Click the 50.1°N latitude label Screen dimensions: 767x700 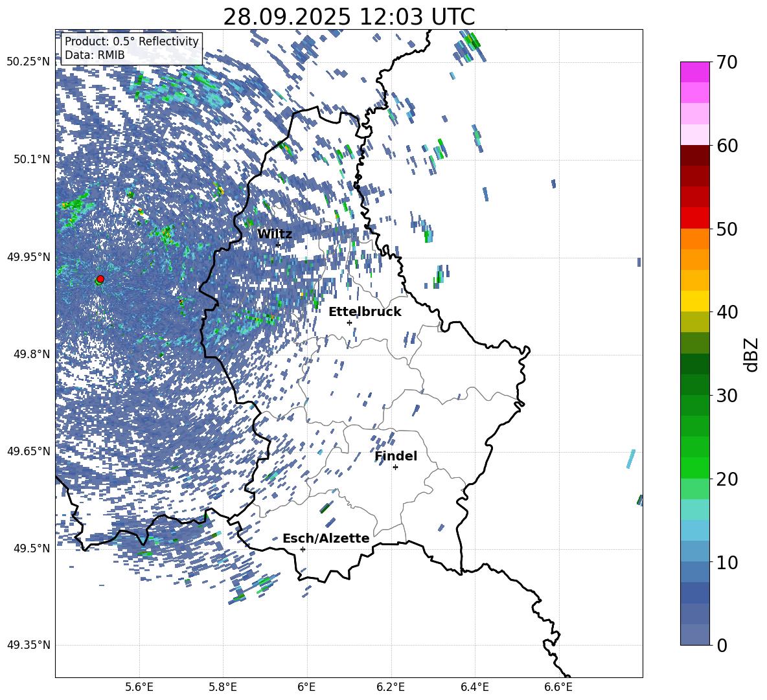(x=31, y=159)
